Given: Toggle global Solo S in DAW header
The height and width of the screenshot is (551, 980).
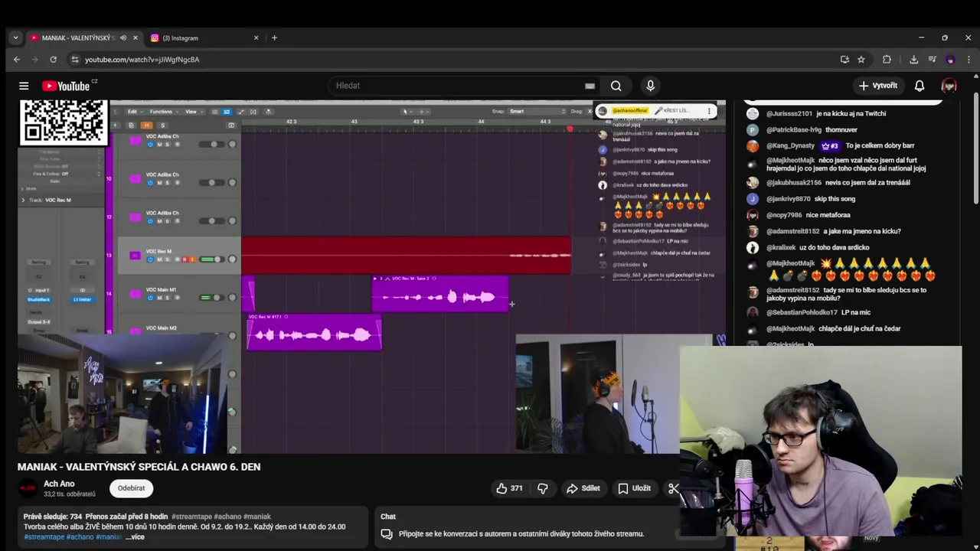Looking at the screenshot, I should [162, 125].
